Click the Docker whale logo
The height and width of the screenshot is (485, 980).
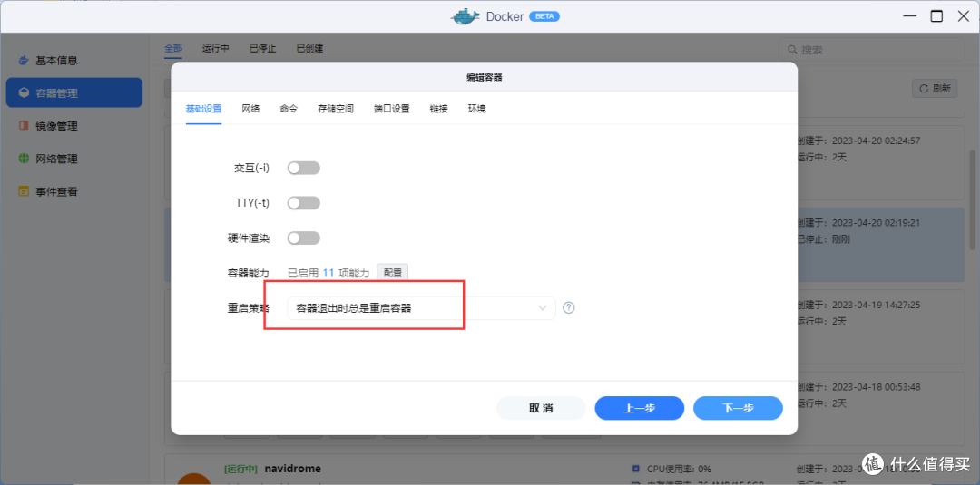[465, 16]
